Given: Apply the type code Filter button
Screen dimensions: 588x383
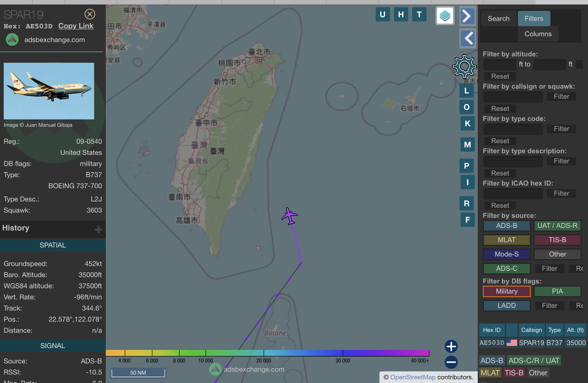Looking at the screenshot, I should click(x=561, y=129).
